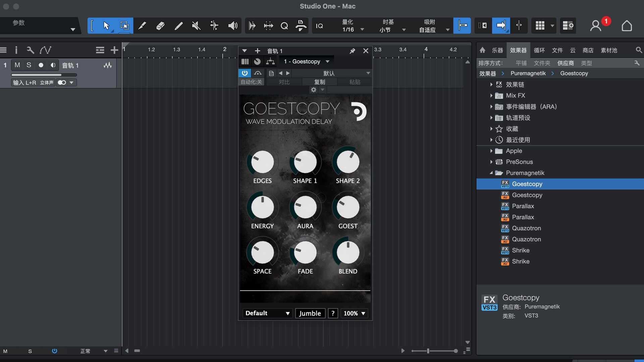Sort browser by 平铺

[x=521, y=63]
